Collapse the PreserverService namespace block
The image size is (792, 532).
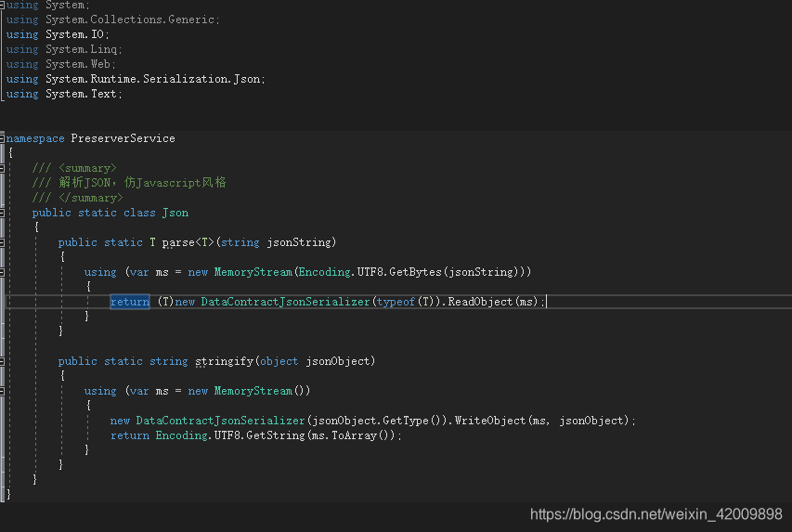[x=2, y=138]
